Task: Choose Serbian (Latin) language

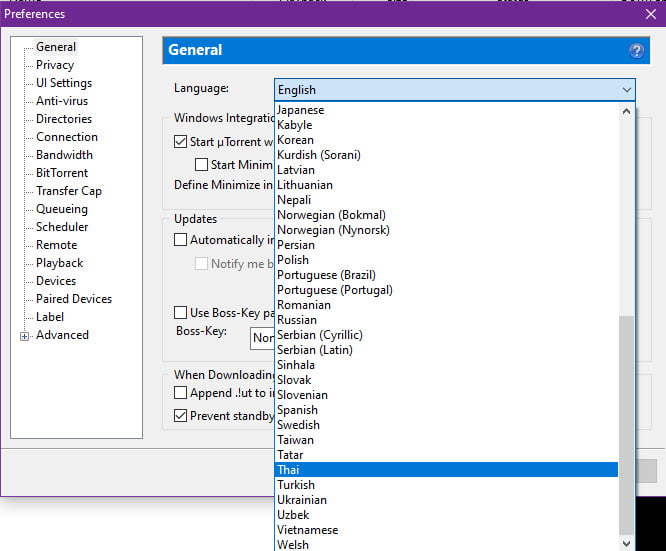Action: 446,350
